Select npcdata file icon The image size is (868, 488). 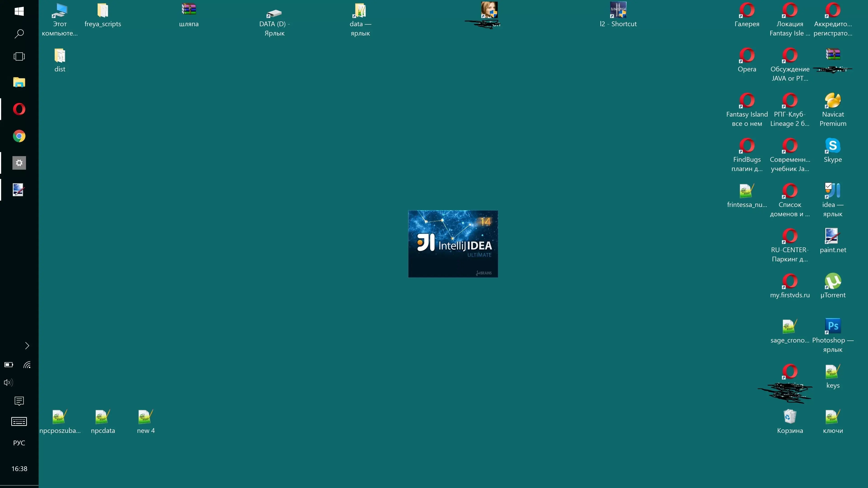pyautogui.click(x=103, y=422)
